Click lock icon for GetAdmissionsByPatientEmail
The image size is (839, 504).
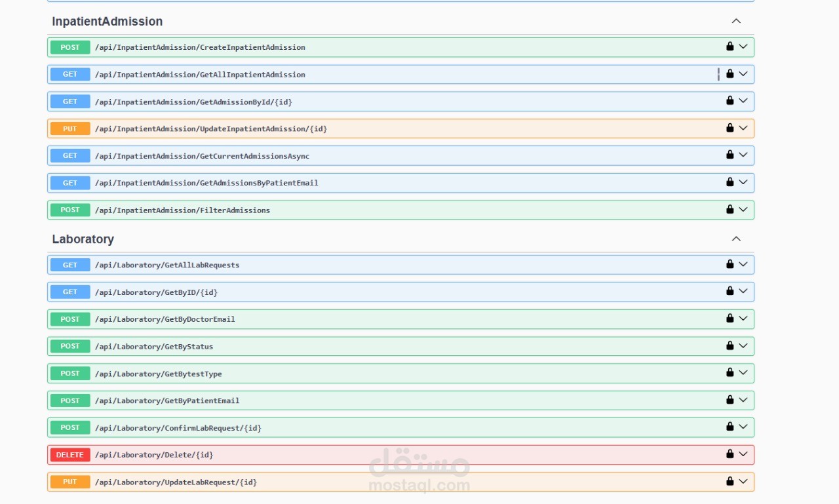[730, 182]
